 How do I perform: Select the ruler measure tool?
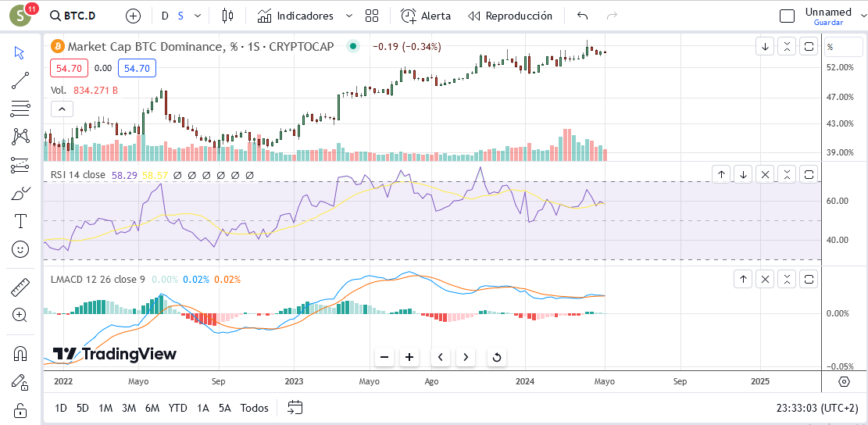(20, 287)
